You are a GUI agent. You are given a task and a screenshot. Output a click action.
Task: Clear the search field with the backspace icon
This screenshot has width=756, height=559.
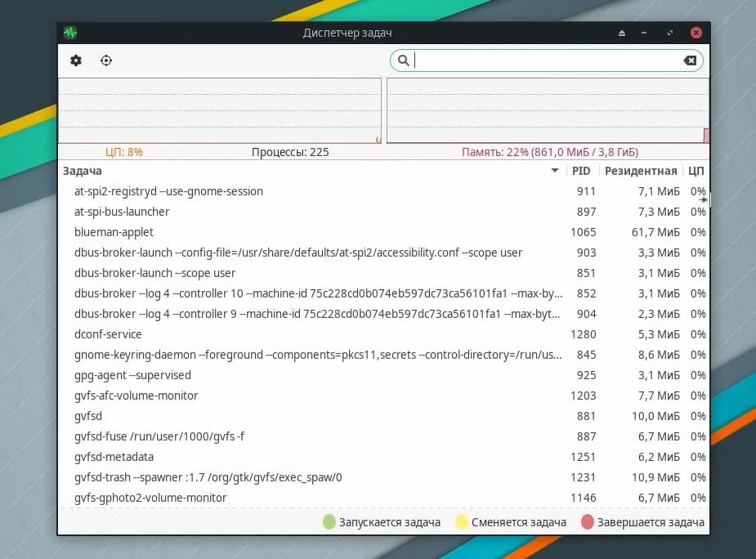click(x=690, y=60)
